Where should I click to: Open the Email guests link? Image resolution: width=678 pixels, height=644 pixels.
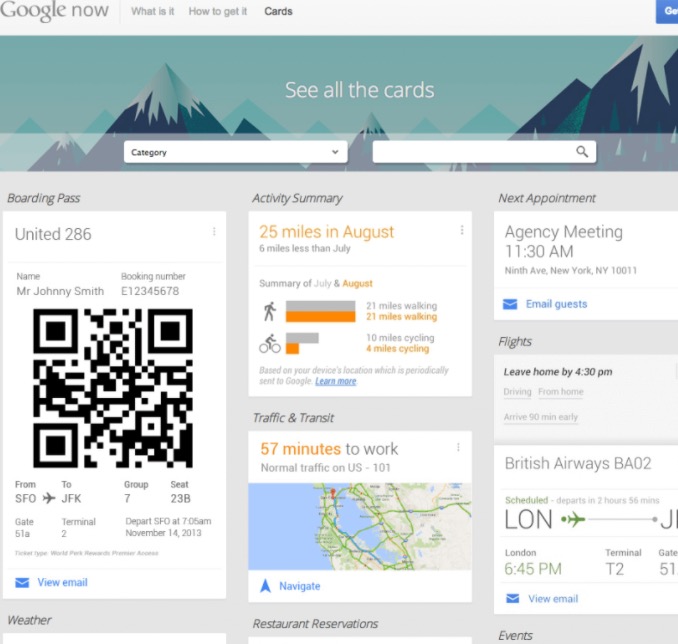click(x=556, y=304)
